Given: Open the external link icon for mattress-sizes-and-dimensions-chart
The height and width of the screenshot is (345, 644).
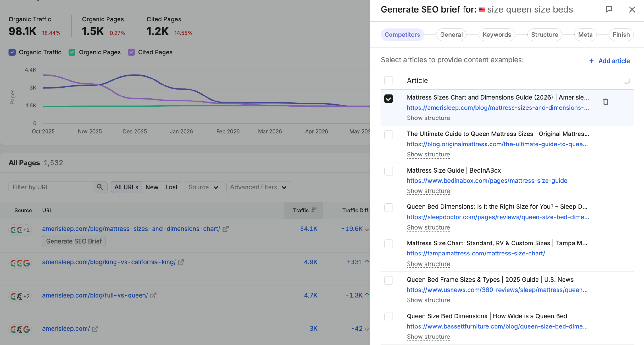Looking at the screenshot, I should point(225,229).
